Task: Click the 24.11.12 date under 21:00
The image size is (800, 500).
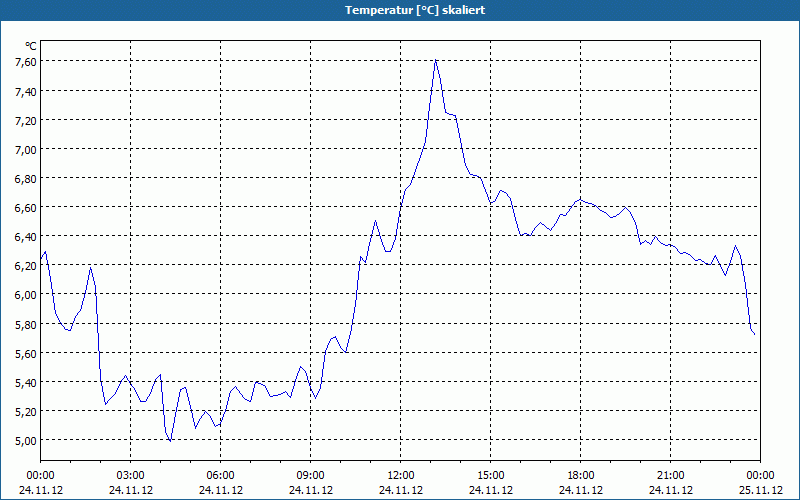Action: click(x=670, y=490)
